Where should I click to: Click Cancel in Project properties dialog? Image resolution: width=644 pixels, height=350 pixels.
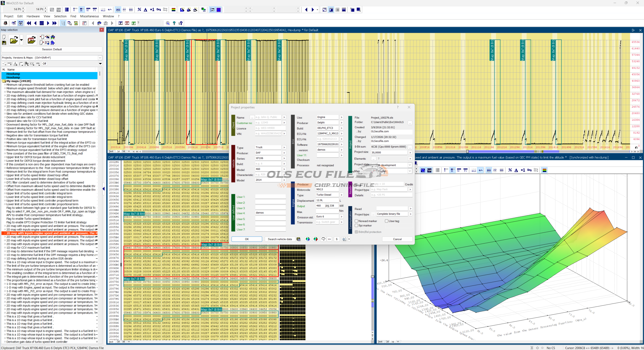(397, 239)
